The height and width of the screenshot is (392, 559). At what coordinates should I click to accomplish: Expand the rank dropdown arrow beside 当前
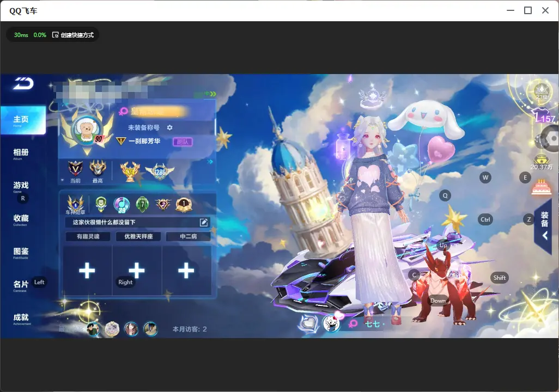pos(62,180)
